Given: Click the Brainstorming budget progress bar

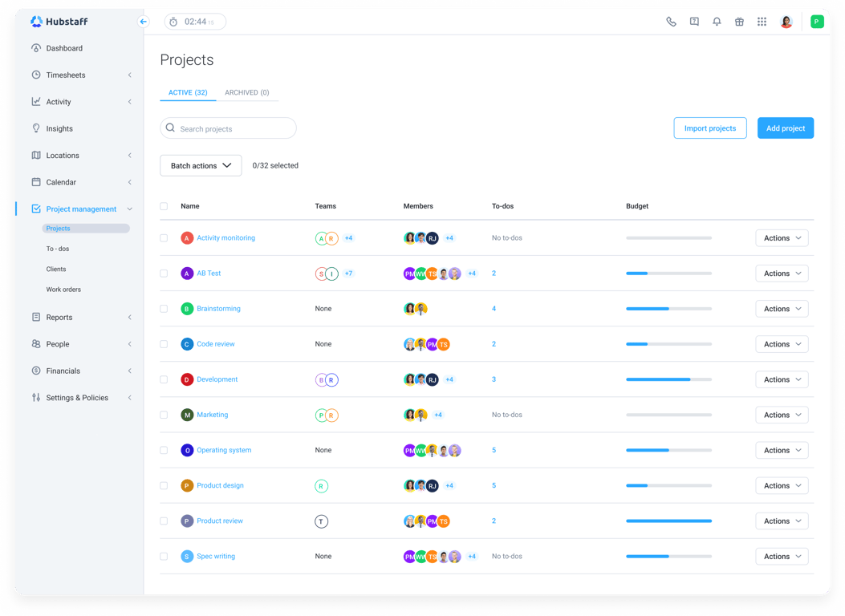Looking at the screenshot, I should 668,309.
